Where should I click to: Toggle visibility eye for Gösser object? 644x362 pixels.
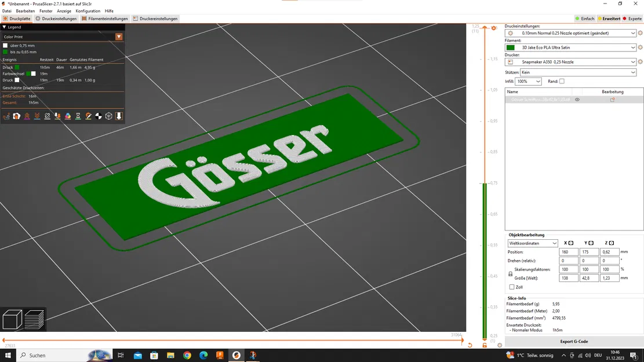pyautogui.click(x=577, y=100)
